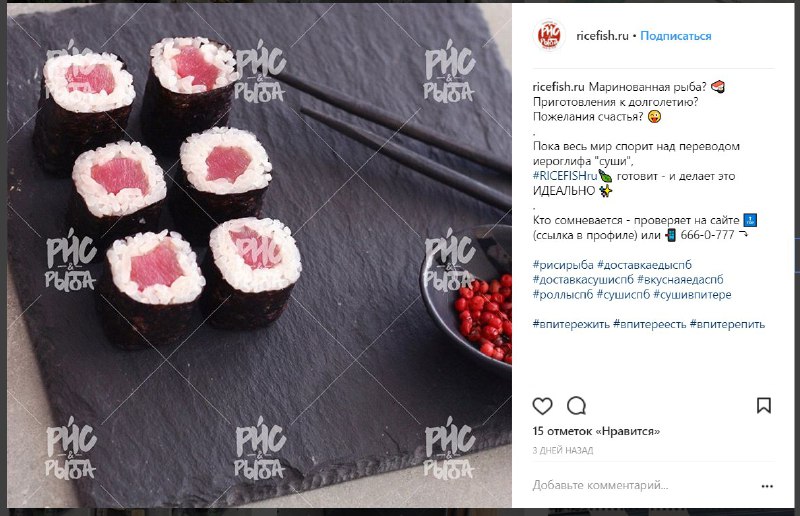Viewport: 800px width, 516px height.
Task: Open the three-dot more options menu
Action: (767, 486)
